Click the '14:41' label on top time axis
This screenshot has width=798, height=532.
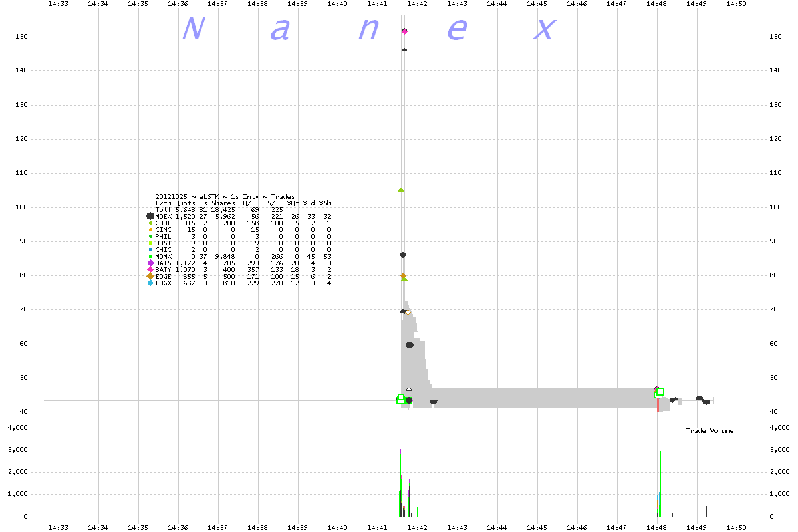[378, 4]
